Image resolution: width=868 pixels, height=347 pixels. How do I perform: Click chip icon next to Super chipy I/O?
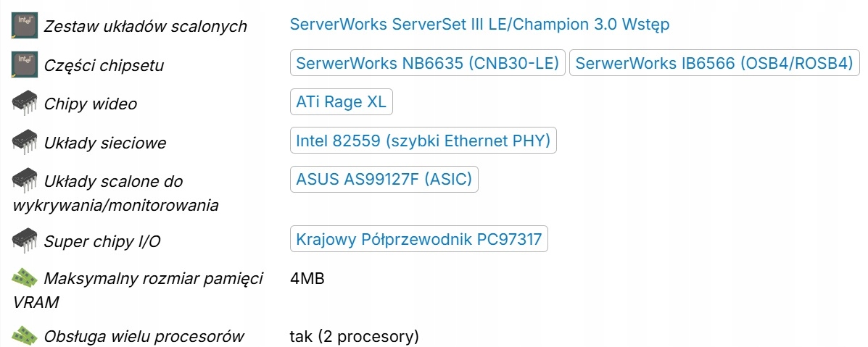tap(25, 240)
